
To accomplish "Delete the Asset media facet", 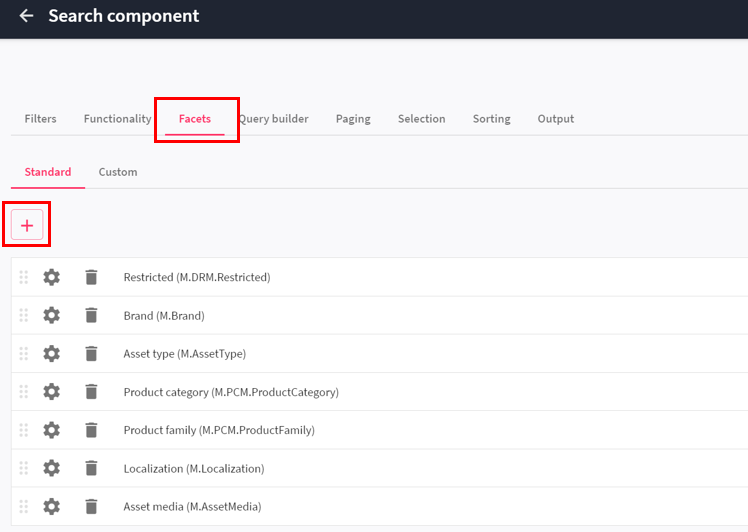I will tap(91, 506).
